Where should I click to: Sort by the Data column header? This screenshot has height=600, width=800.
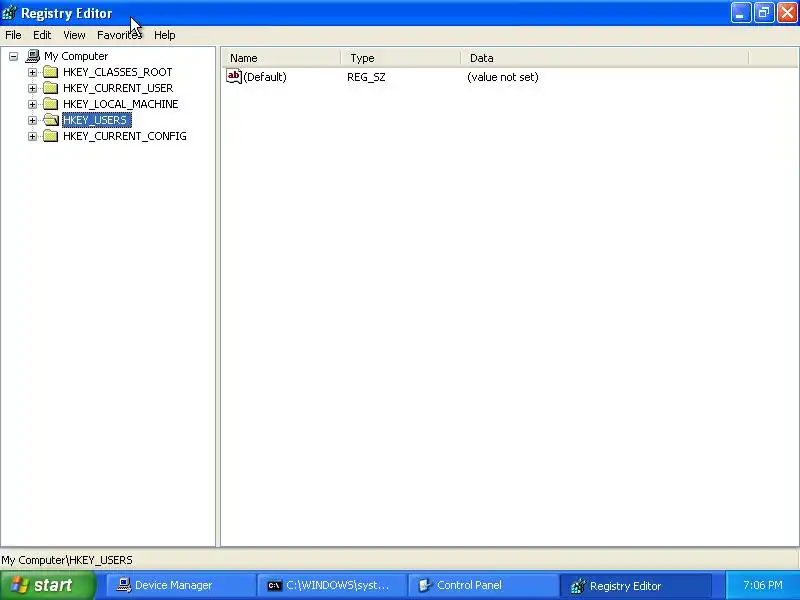coord(605,58)
